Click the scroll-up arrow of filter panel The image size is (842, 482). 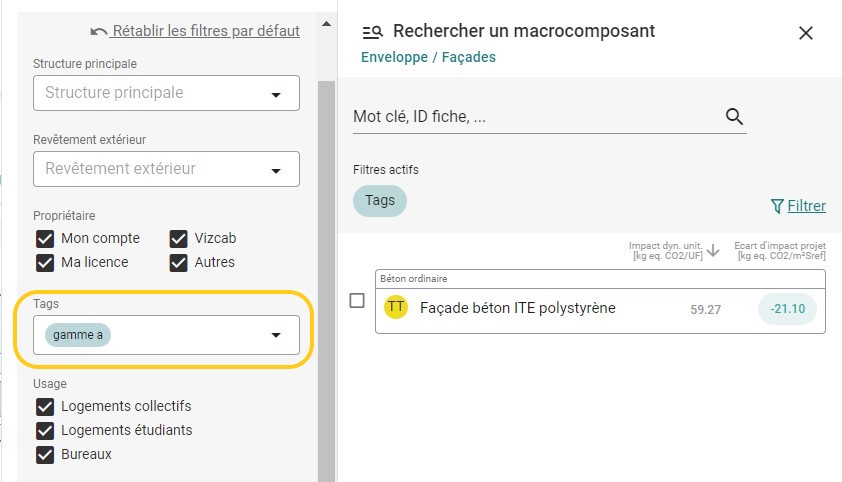pos(326,24)
